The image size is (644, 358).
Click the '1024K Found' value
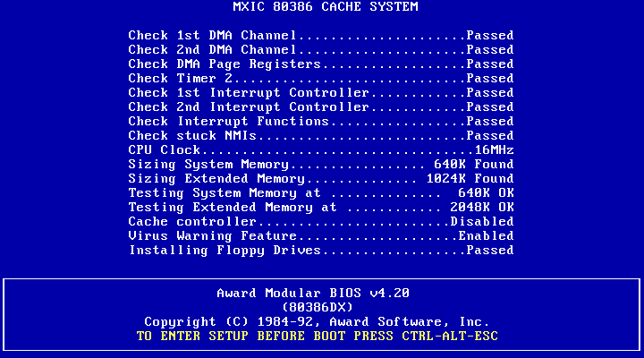470,179
